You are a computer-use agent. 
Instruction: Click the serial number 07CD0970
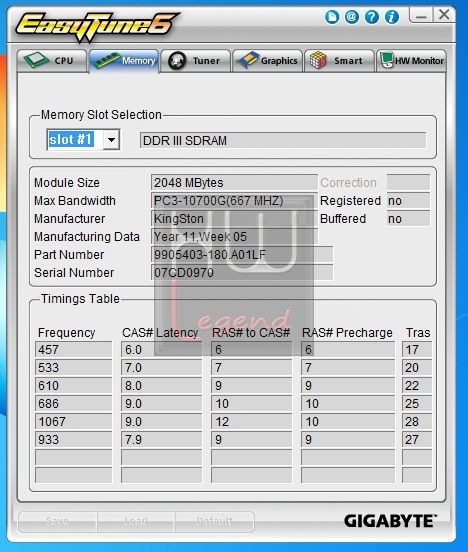242,272
